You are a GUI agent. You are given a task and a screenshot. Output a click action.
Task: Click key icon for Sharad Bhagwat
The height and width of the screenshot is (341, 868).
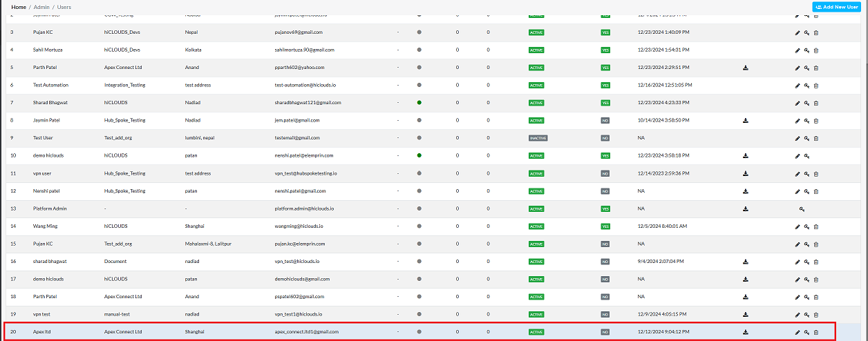point(806,103)
